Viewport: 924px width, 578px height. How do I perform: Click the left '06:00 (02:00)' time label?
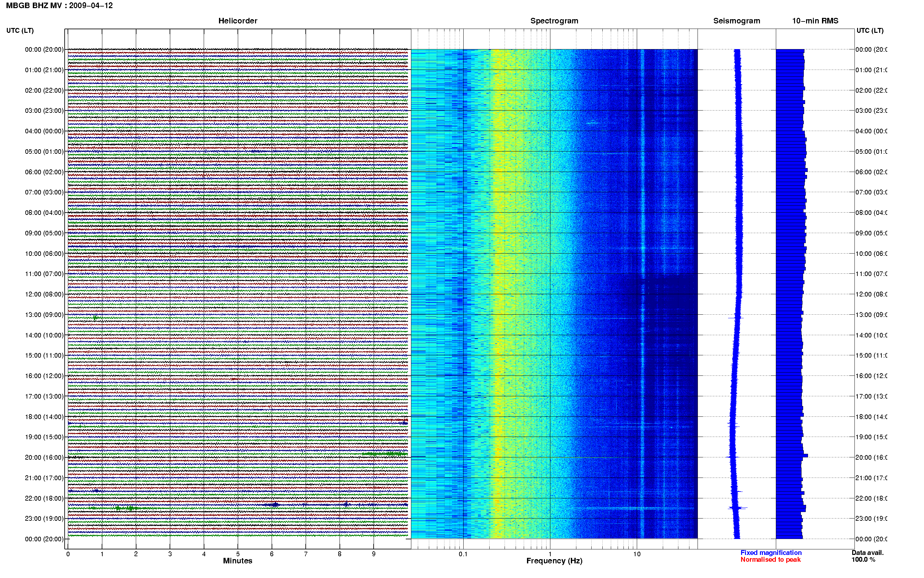click(x=44, y=172)
